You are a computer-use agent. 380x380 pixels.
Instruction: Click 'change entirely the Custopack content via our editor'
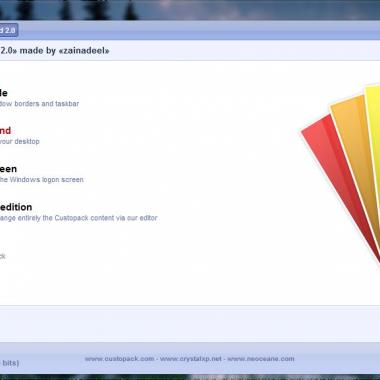pos(78,218)
